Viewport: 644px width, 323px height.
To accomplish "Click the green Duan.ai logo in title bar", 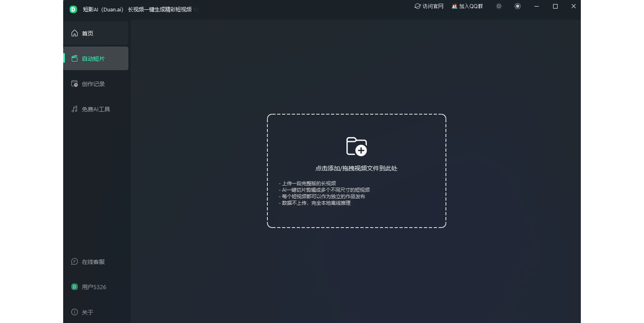I will click(73, 9).
